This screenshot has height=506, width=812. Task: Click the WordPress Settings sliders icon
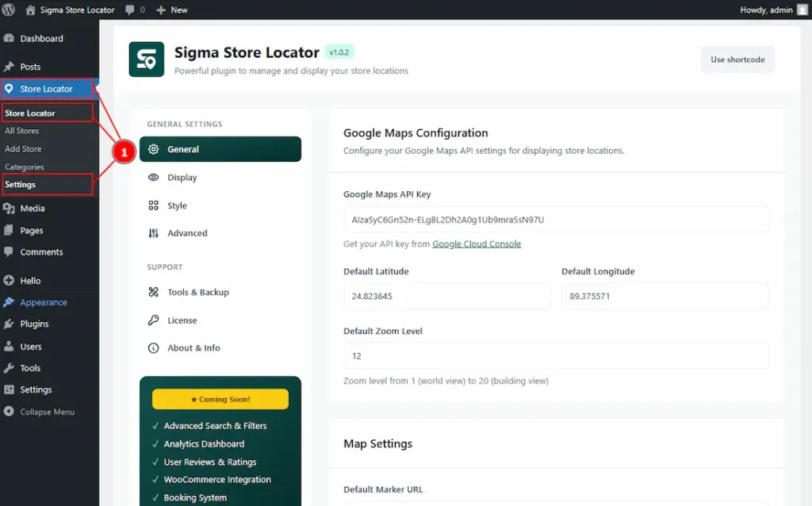point(9,389)
